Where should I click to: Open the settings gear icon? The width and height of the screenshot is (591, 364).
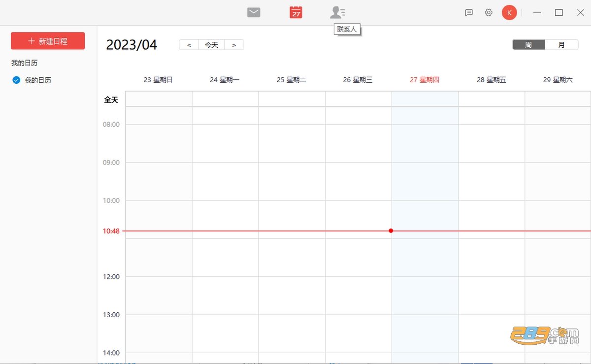point(489,13)
